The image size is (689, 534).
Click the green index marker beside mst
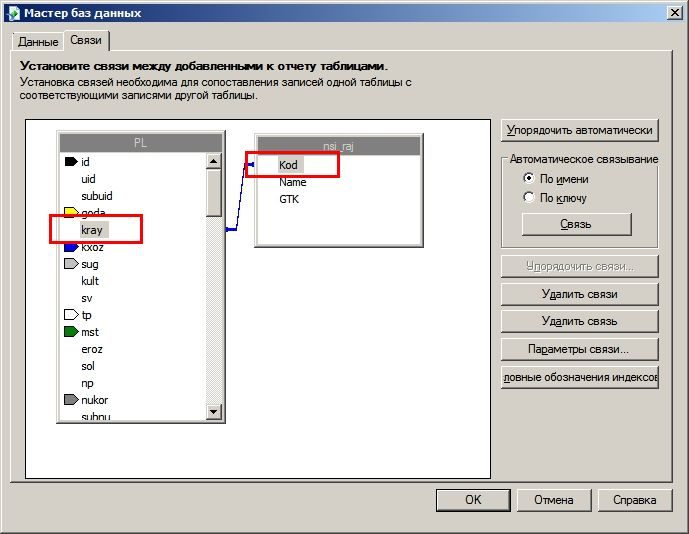pos(71,332)
